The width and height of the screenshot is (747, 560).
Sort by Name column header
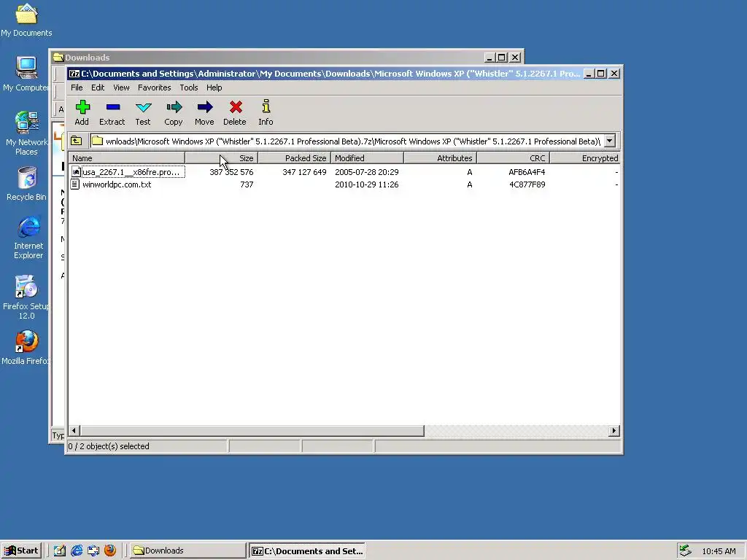[126, 158]
